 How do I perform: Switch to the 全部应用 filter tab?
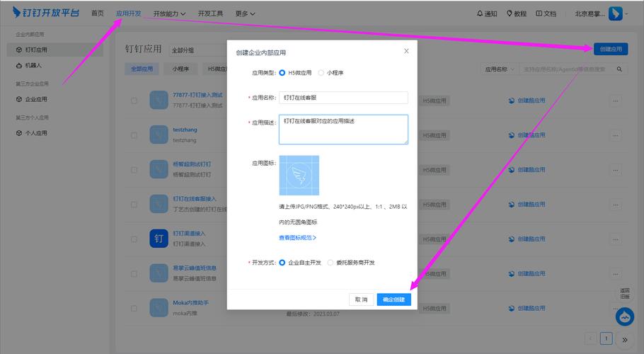pyautogui.click(x=142, y=69)
